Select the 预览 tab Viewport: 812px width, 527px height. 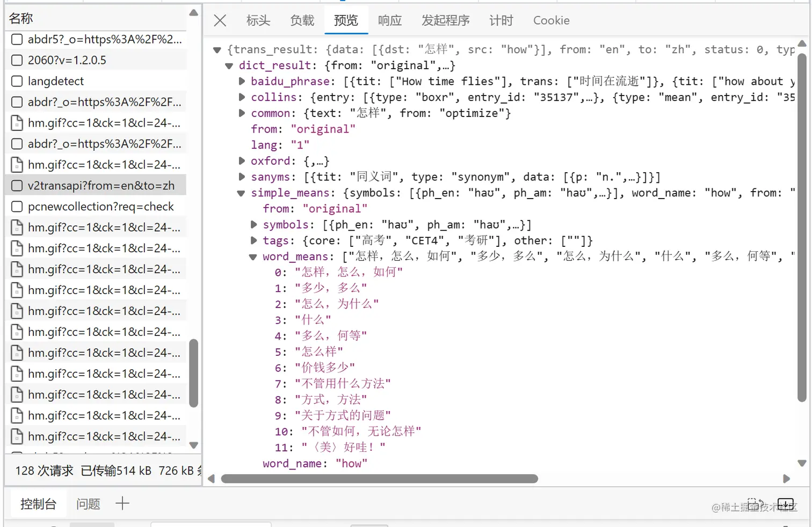coord(346,20)
